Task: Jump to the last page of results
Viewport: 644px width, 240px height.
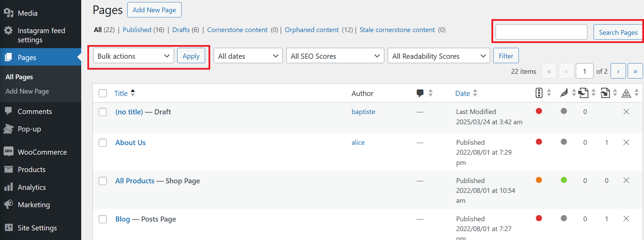Action: point(635,71)
